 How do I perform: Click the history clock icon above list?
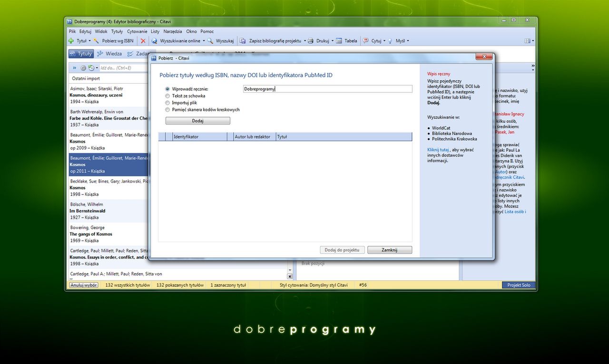pyautogui.click(x=91, y=68)
